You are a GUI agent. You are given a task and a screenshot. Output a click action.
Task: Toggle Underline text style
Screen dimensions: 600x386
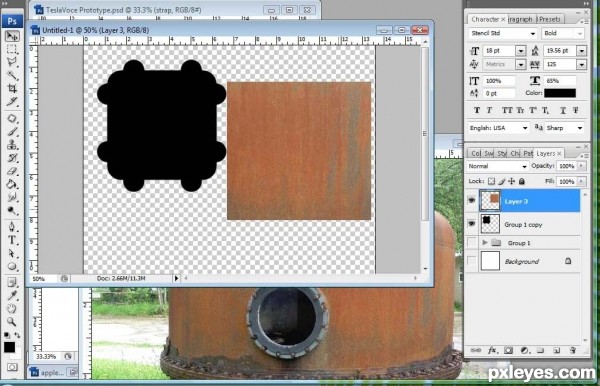point(563,111)
